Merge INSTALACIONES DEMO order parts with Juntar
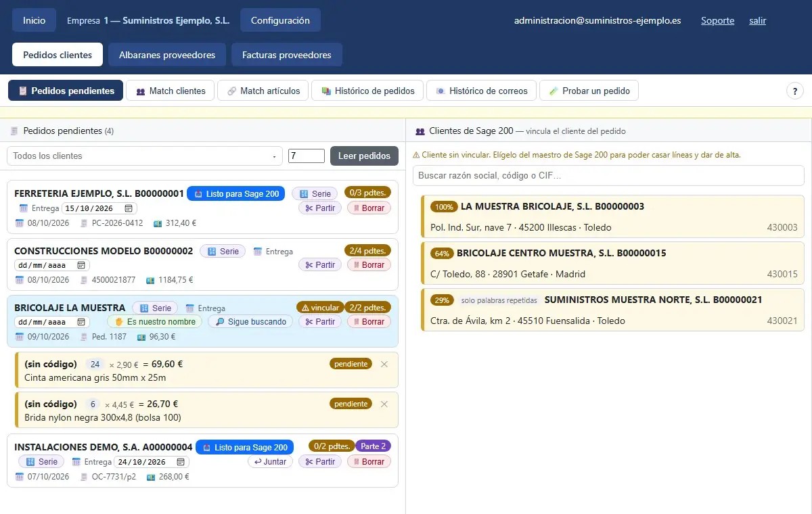812x514 pixels. click(x=270, y=462)
